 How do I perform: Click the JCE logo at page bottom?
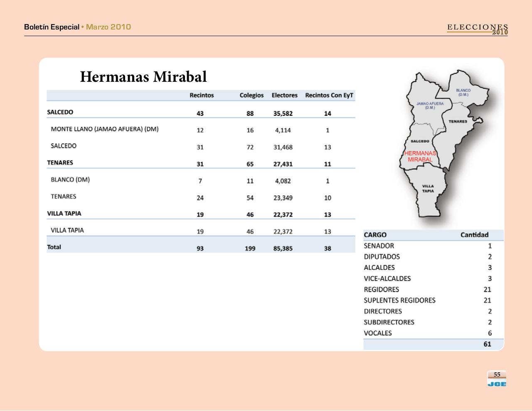pos(497,384)
